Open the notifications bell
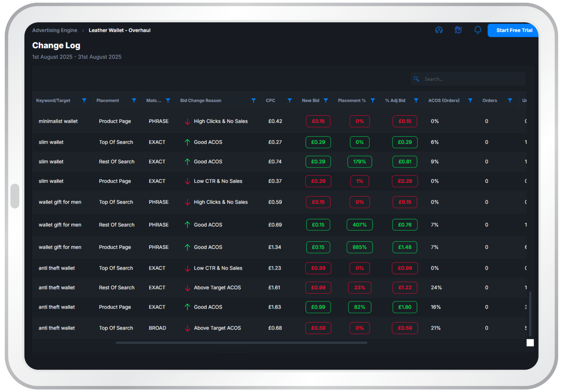The height and width of the screenshot is (392, 563). click(477, 30)
